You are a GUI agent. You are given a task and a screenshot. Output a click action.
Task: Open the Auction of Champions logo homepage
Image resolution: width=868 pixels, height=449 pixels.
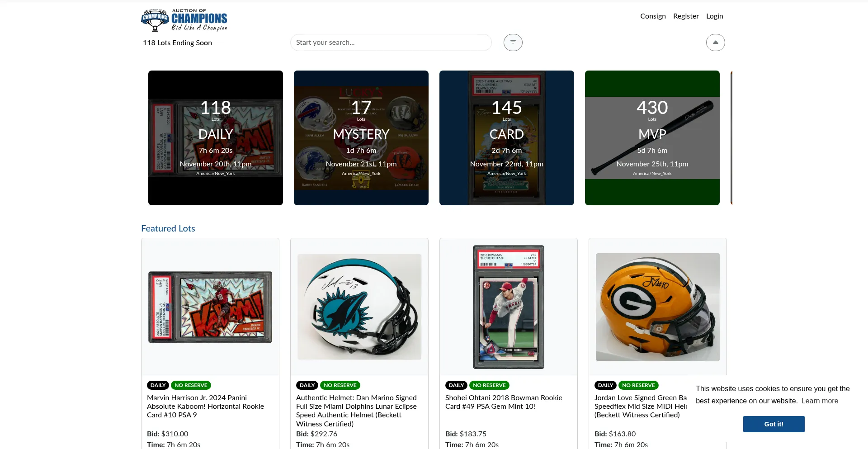[x=184, y=20]
